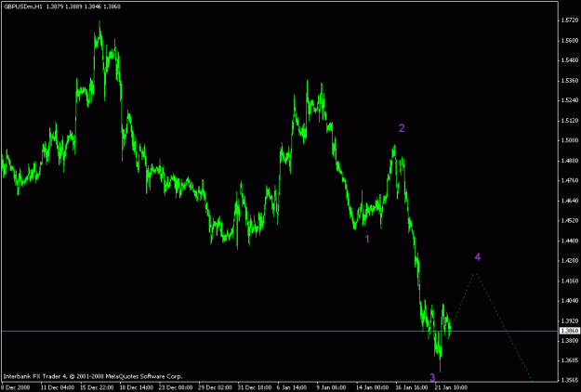Click the 1.5480 price axis label
Image resolution: width=581 pixels, height=392 pixels.
point(571,60)
